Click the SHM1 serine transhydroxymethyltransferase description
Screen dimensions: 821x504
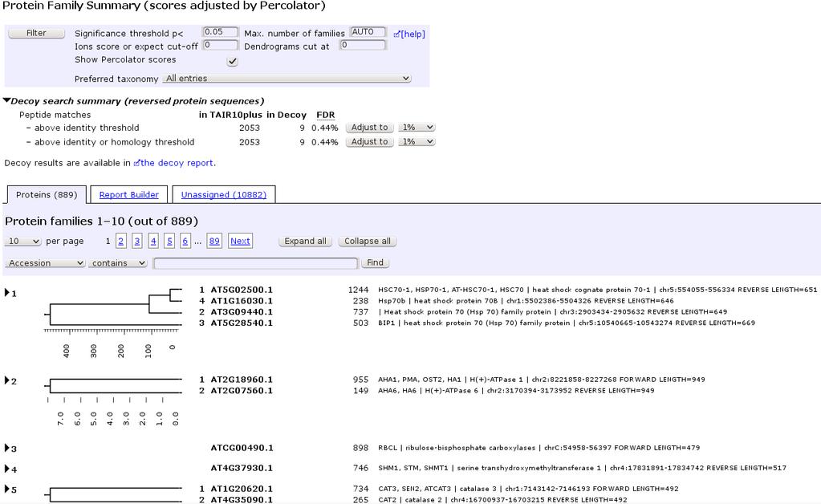pos(582,468)
